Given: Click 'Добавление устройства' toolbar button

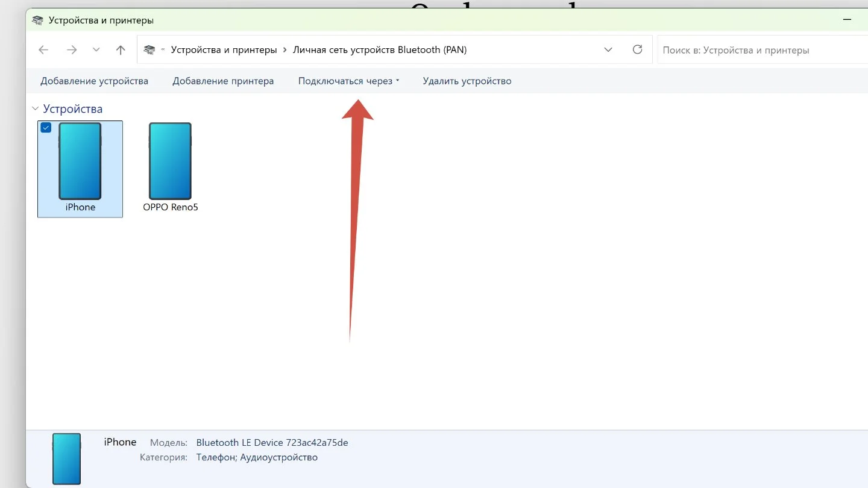Looking at the screenshot, I should [94, 81].
